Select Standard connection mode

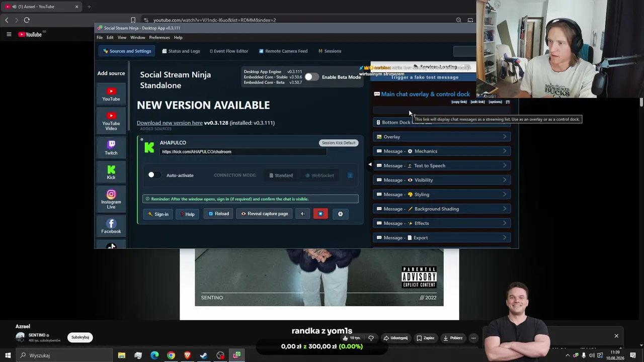pyautogui.click(x=281, y=175)
